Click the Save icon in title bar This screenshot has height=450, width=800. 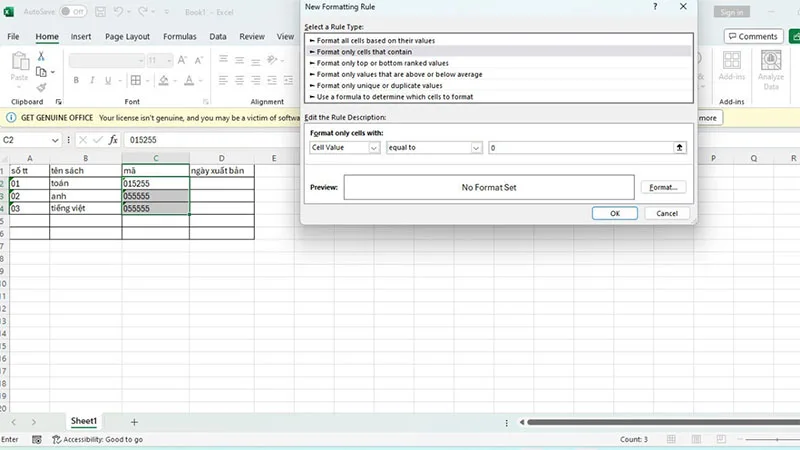101,12
